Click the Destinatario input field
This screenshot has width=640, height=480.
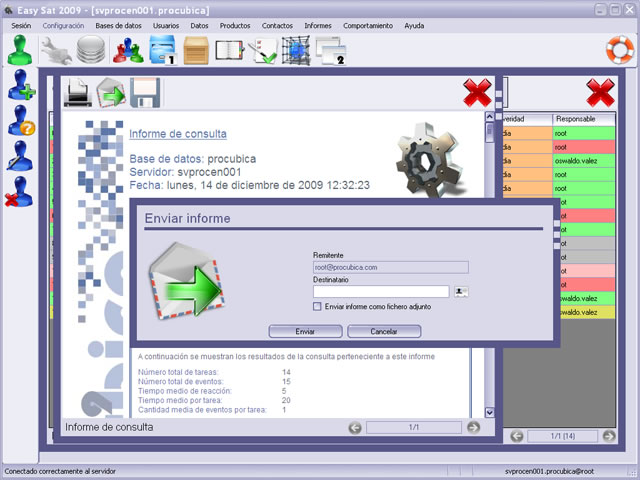click(x=381, y=292)
